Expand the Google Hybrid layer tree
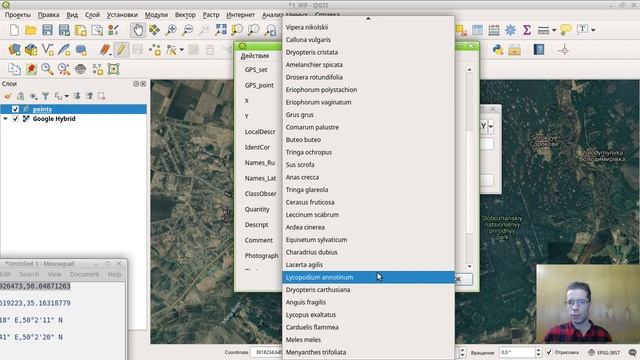 click(5, 119)
